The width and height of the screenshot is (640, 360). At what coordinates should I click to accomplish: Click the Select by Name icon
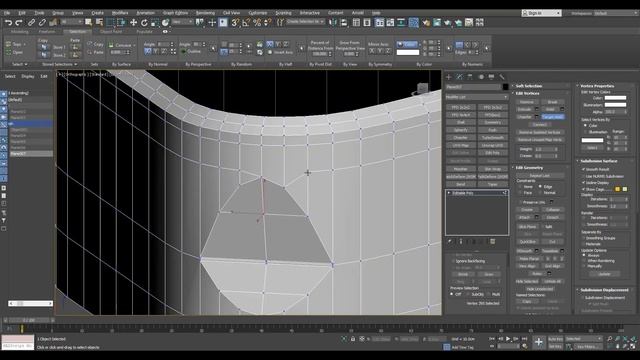click(x=99, y=23)
